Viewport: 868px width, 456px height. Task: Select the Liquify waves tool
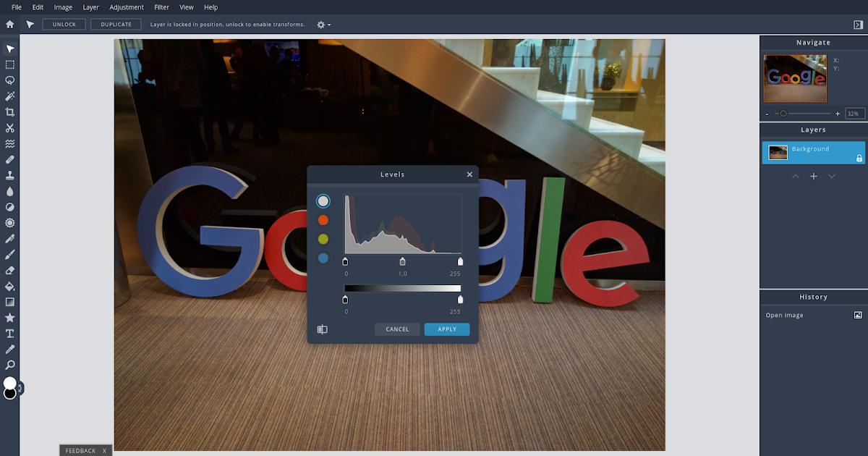click(x=10, y=143)
